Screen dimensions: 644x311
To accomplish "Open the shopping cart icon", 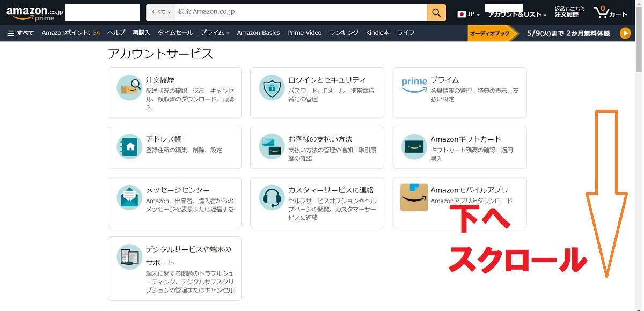I will [x=610, y=12].
